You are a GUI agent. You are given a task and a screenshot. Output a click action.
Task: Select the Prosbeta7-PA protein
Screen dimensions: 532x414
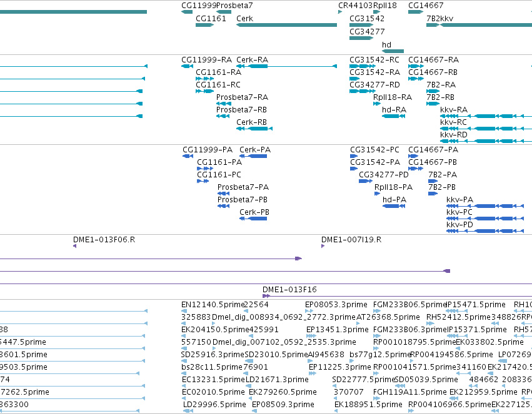(224, 194)
